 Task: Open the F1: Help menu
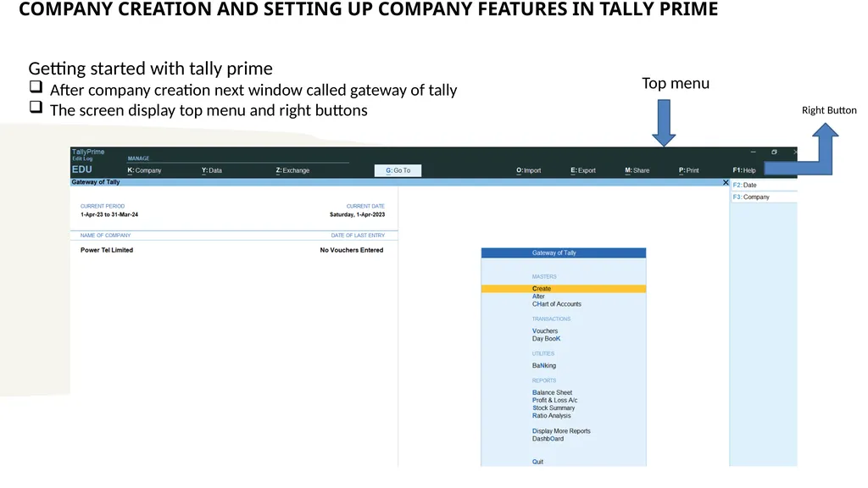(x=744, y=170)
